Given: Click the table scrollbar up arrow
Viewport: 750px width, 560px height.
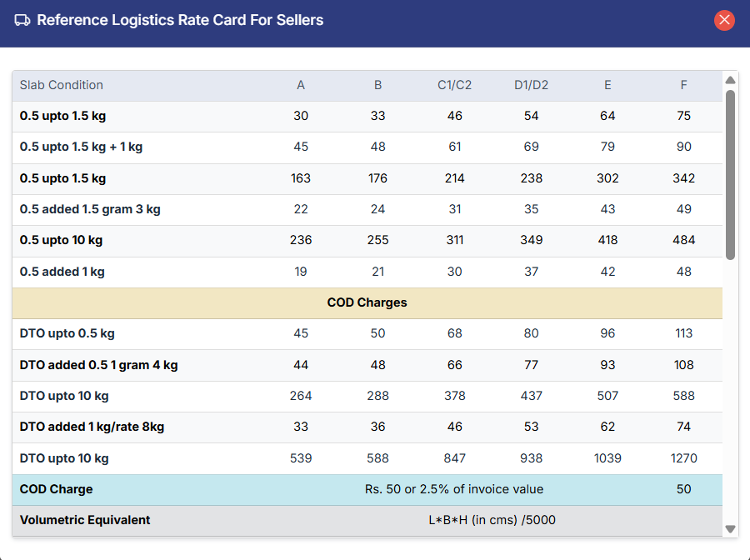Looking at the screenshot, I should (730, 80).
